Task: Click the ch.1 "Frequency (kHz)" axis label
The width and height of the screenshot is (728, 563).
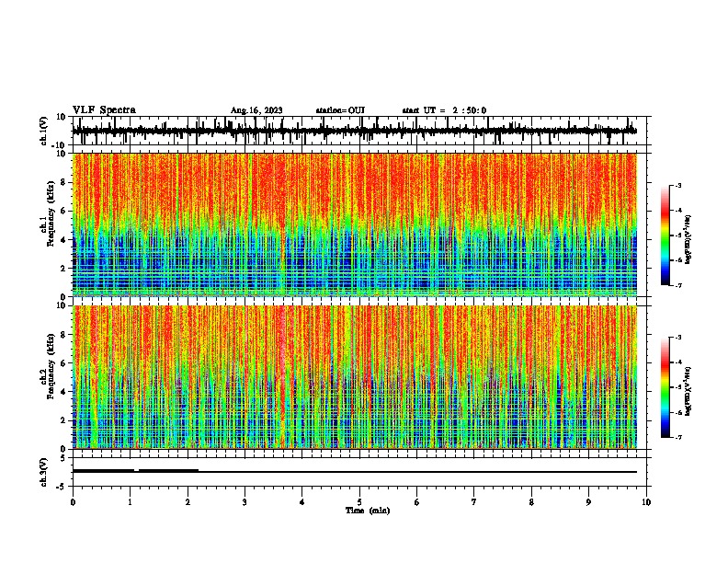Action: (51, 213)
